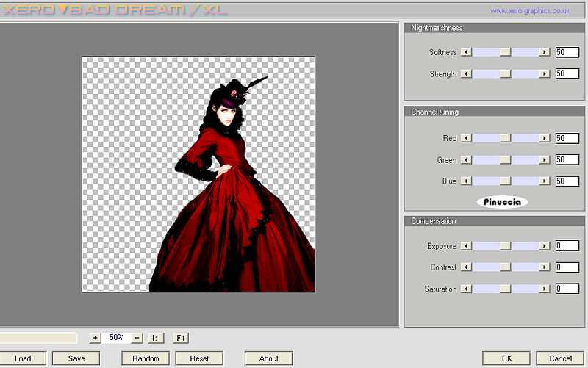Screen dimensions: 588x368
Task: Click the zoom in plus button
Action: pyautogui.click(x=95, y=338)
